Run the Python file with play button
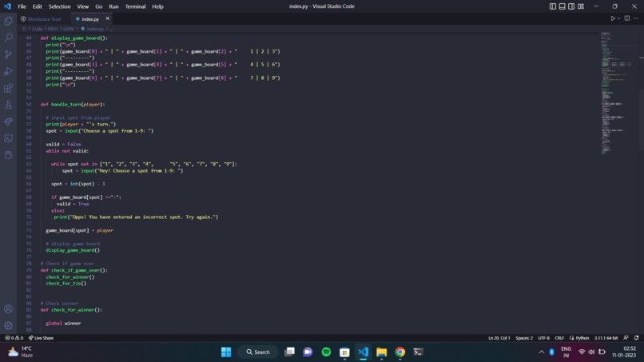644x362 pixels. 612,18
